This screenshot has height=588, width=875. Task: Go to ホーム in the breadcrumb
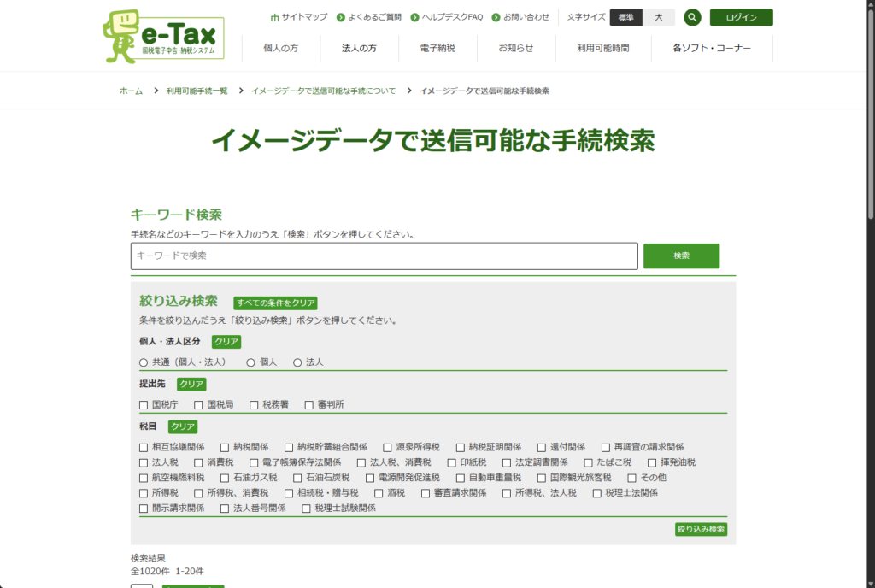pyautogui.click(x=131, y=91)
